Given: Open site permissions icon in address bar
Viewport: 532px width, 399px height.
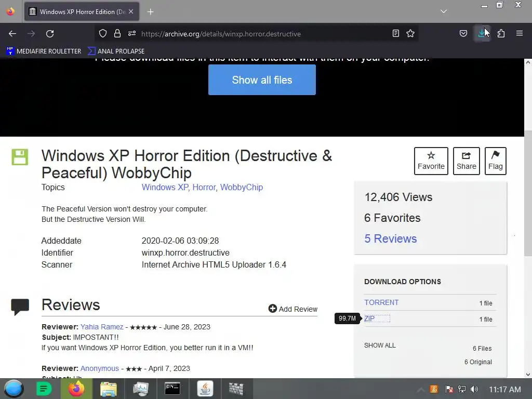Looking at the screenshot, I should pos(132,34).
